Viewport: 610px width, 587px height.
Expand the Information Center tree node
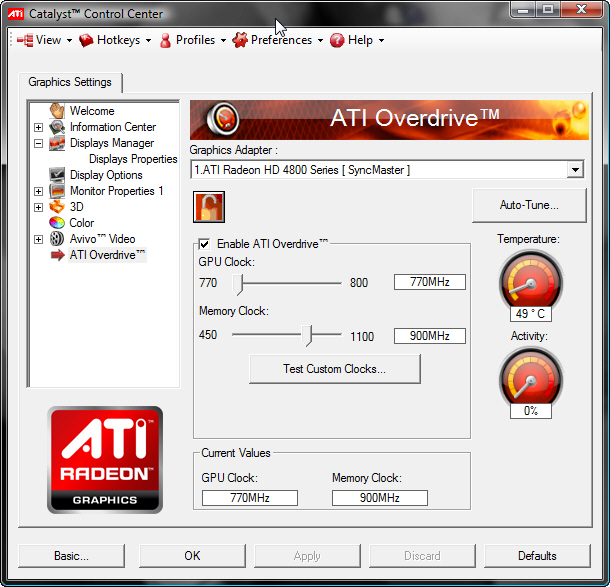tap(38, 127)
